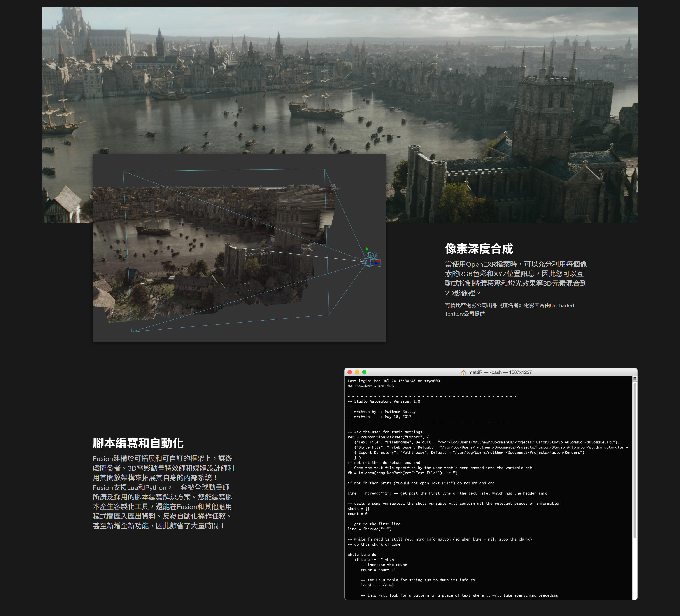680x616 pixels.
Task: Click the red close dot on terminal
Action: click(x=350, y=372)
